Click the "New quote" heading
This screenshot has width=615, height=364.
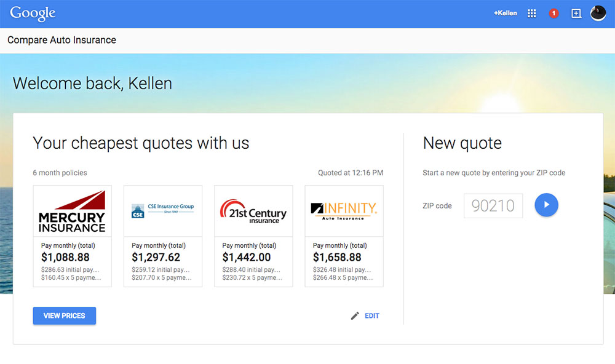pos(462,143)
